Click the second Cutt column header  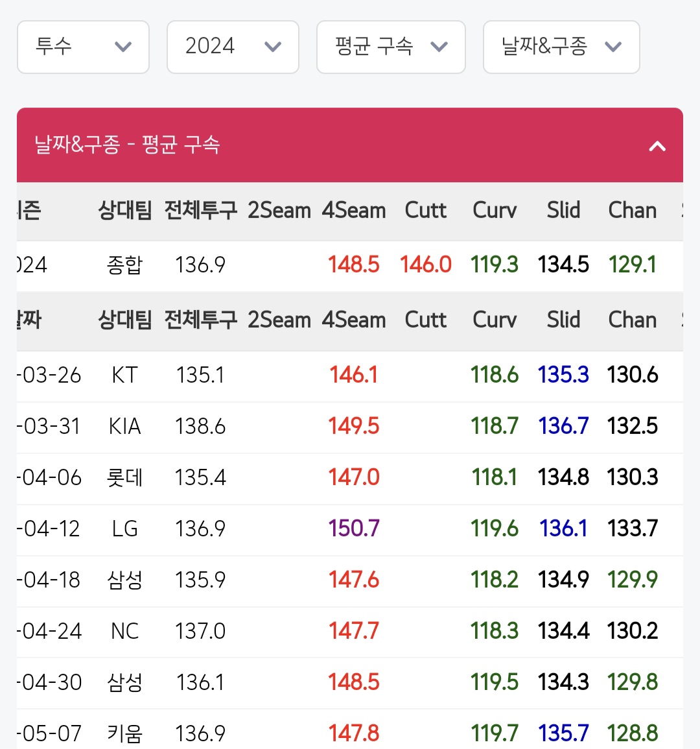(x=426, y=320)
